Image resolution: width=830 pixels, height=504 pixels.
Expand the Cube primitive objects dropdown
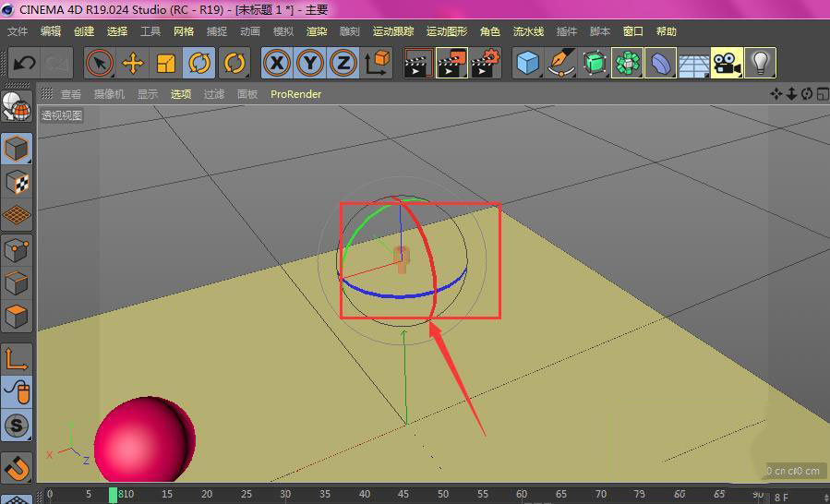pyautogui.click(x=528, y=64)
